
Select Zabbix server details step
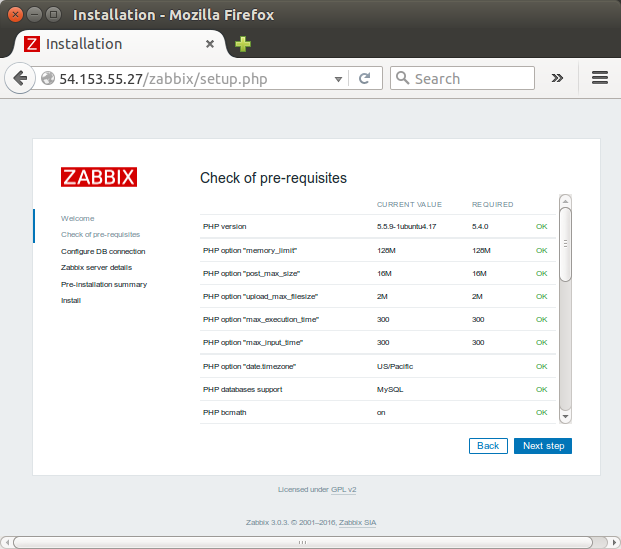[x=96, y=267]
